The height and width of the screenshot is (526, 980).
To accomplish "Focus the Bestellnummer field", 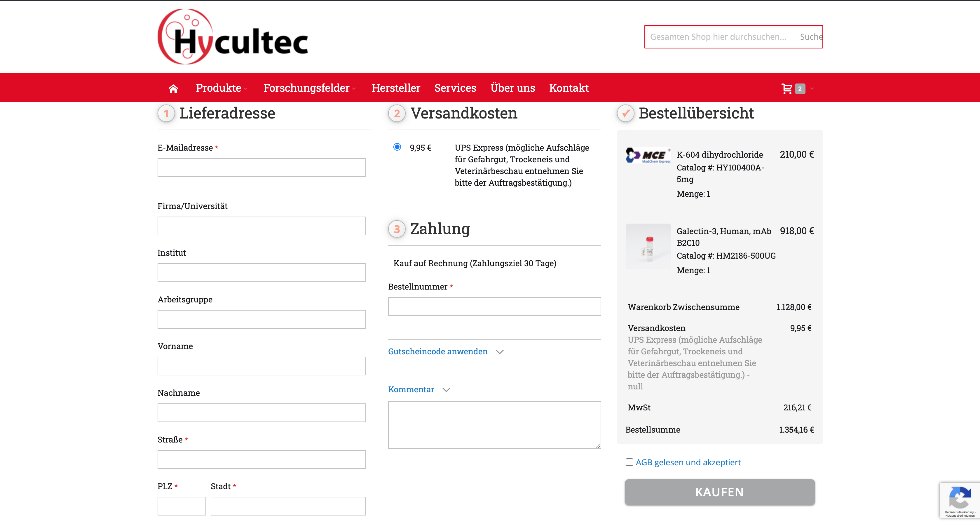I will (494, 306).
